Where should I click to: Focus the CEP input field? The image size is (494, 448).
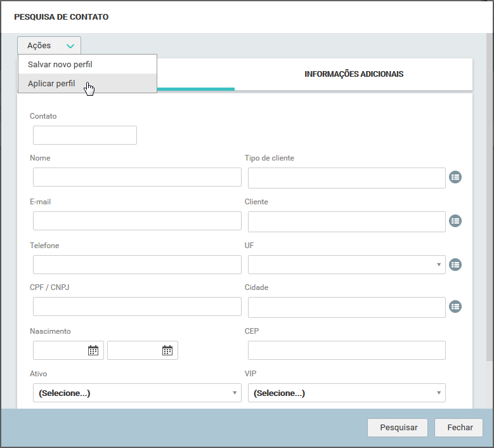pos(346,350)
